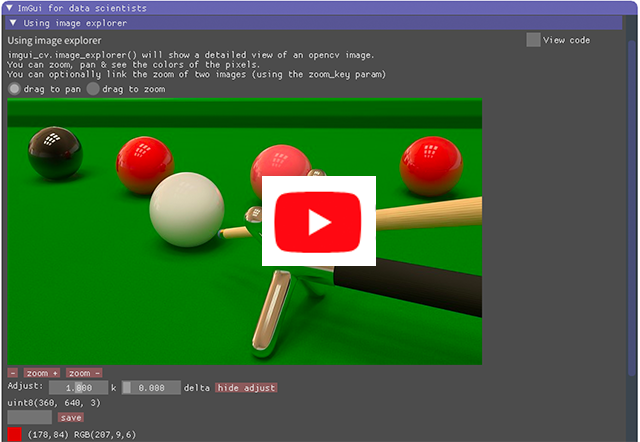
Task: Click the k adjust field showing 1.000
Action: coord(78,387)
